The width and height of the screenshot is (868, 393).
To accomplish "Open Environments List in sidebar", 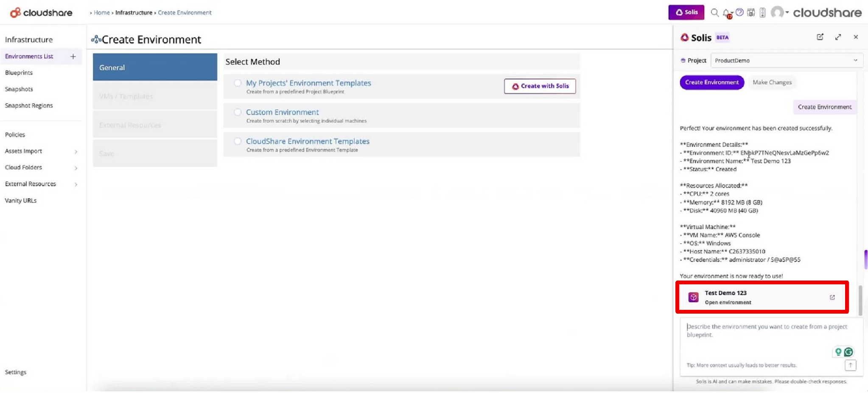I will (x=29, y=56).
